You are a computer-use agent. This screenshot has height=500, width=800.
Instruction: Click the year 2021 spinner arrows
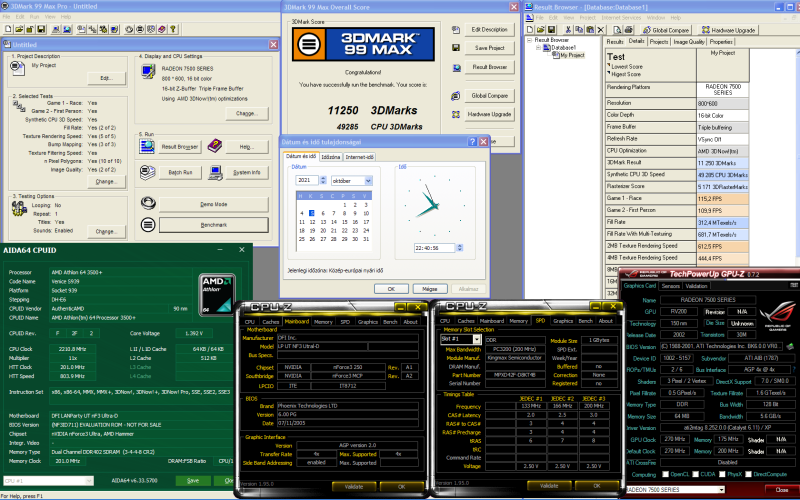[323, 180]
